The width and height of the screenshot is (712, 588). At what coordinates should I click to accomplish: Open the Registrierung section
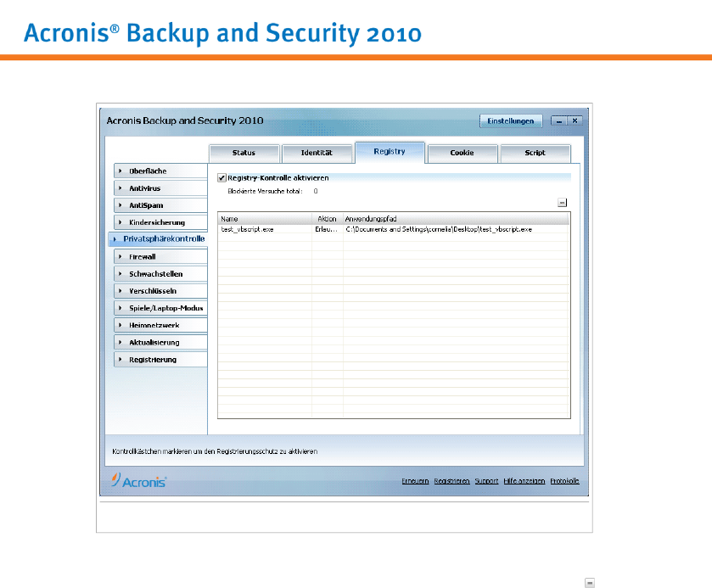[x=160, y=360]
